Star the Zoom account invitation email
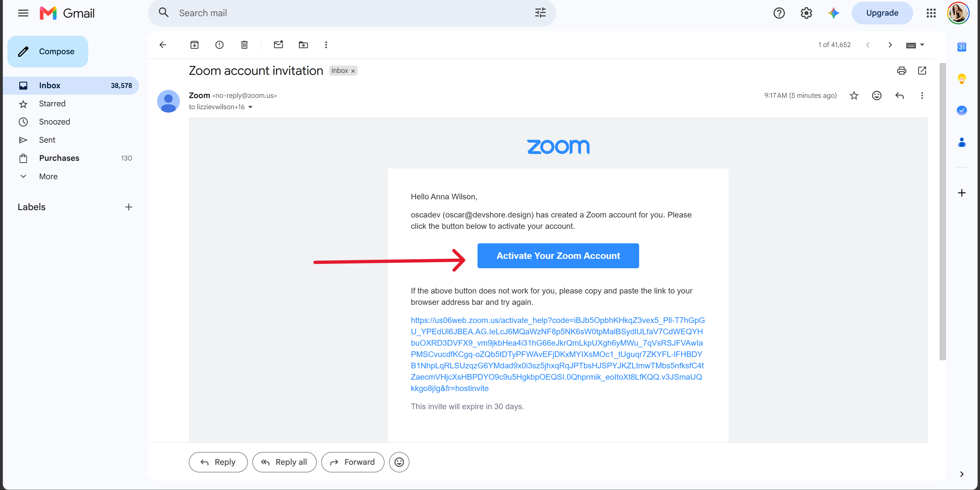 (854, 96)
